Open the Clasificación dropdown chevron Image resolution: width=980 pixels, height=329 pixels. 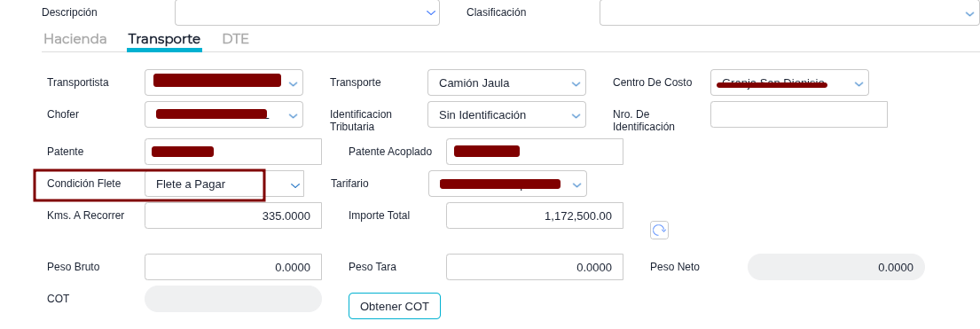(969, 12)
